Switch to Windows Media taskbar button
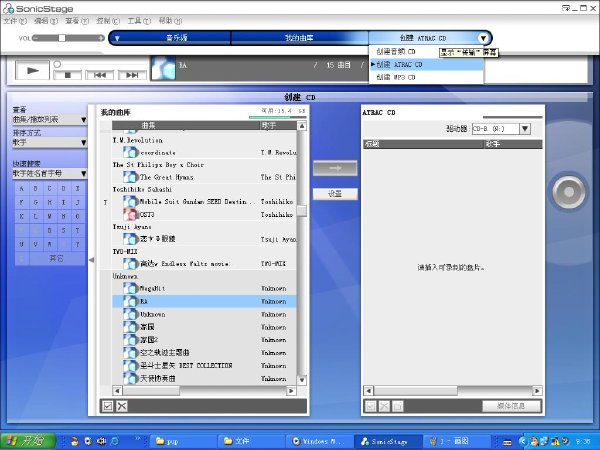This screenshot has height=450, width=600. coord(319,441)
